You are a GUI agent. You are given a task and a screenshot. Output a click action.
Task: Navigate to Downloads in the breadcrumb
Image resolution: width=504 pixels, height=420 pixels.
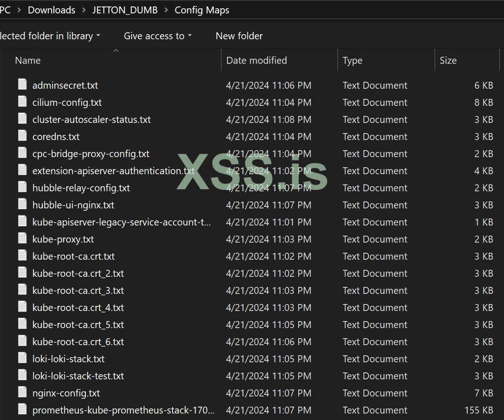pos(51,10)
